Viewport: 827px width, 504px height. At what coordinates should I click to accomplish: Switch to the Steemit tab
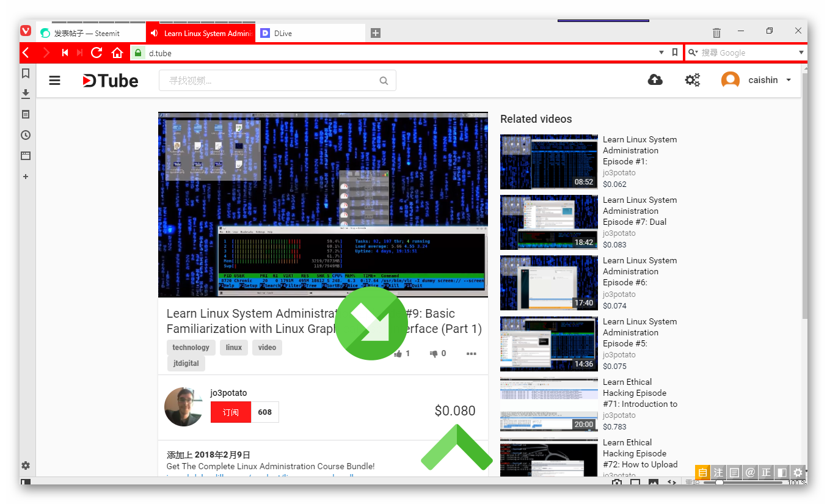point(91,33)
